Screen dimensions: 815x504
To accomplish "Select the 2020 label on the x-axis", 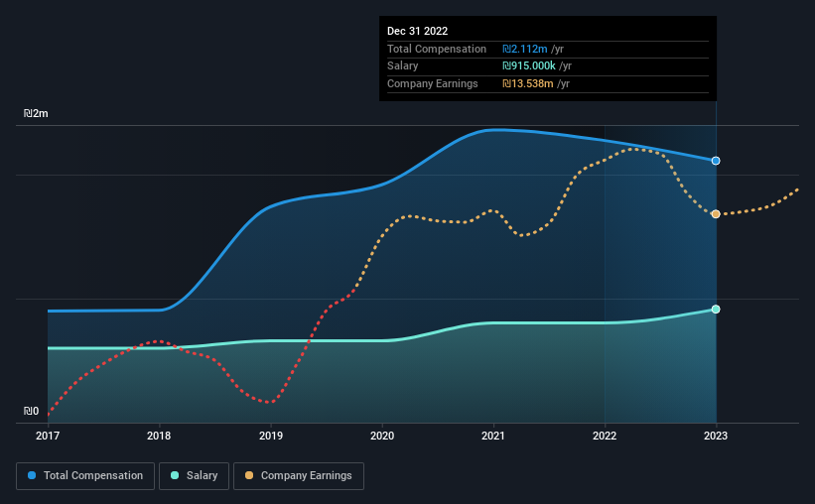I will tap(382, 436).
